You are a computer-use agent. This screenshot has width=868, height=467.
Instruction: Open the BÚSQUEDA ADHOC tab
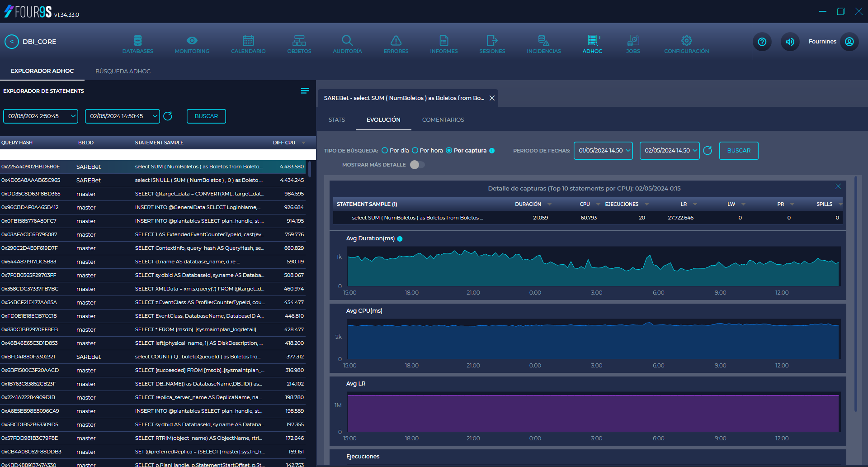[x=123, y=71]
